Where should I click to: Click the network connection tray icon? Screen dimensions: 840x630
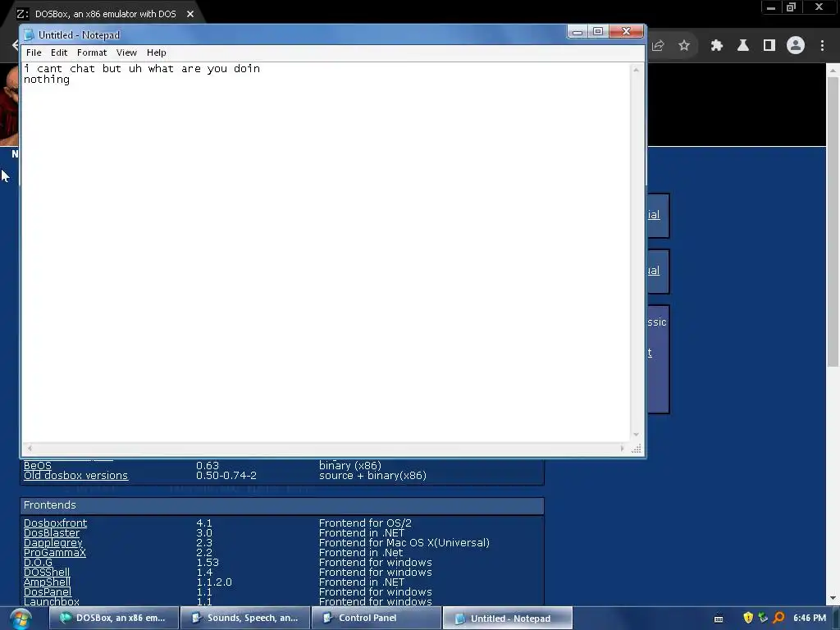click(763, 619)
